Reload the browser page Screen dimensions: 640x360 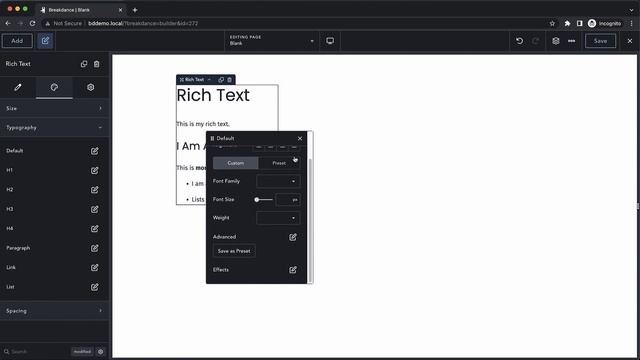click(x=32, y=24)
